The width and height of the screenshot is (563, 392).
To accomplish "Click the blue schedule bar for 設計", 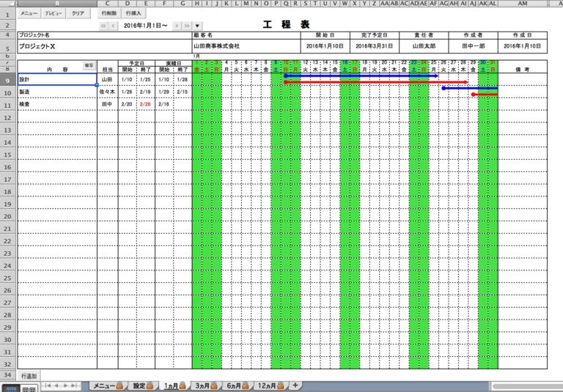I will tap(359, 75).
